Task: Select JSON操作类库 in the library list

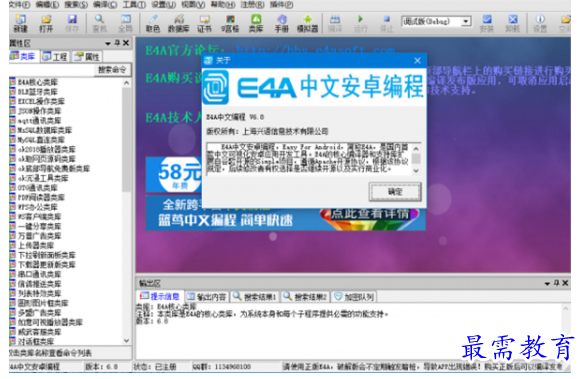Action: click(x=39, y=111)
